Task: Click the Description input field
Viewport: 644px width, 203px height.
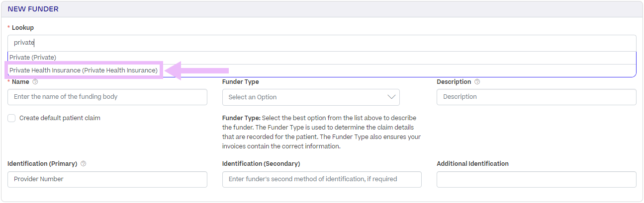Action: coord(537,97)
